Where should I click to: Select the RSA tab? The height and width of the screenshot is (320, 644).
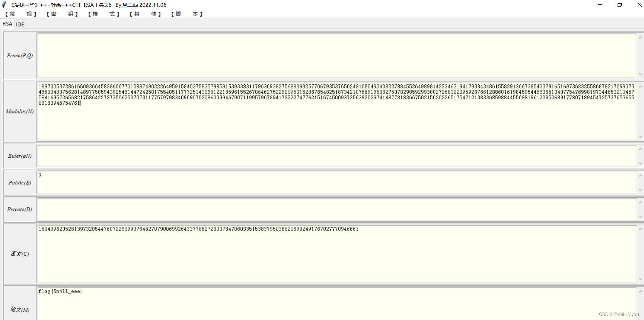pos(7,24)
